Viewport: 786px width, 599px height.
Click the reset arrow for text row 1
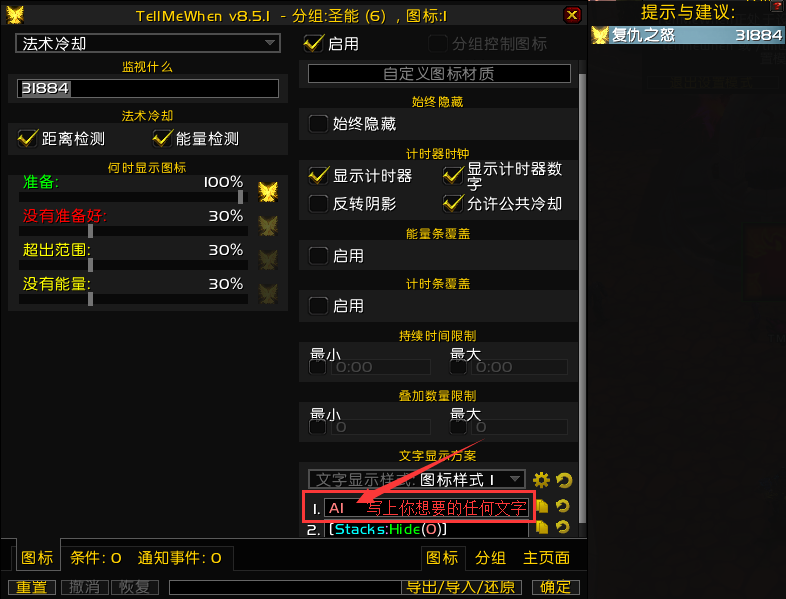563,506
